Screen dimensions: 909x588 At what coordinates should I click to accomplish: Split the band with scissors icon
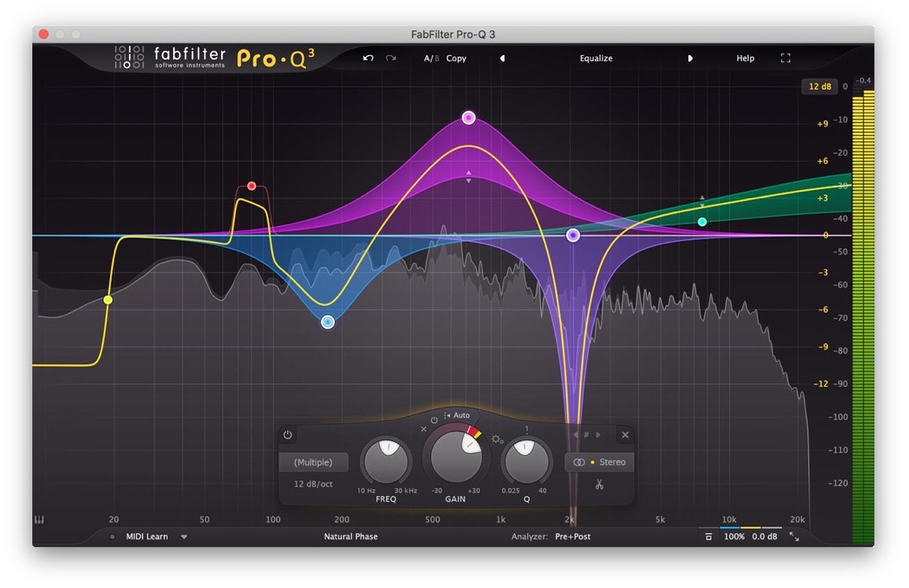point(599,484)
